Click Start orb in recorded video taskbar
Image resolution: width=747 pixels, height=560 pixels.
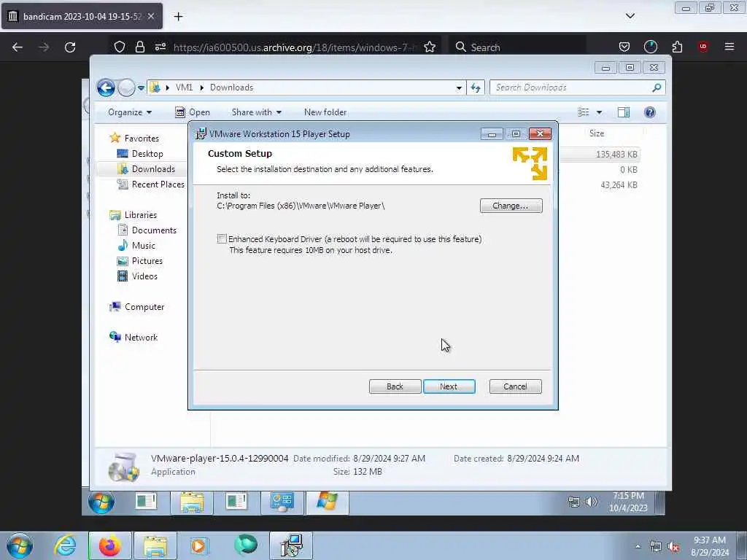101,502
